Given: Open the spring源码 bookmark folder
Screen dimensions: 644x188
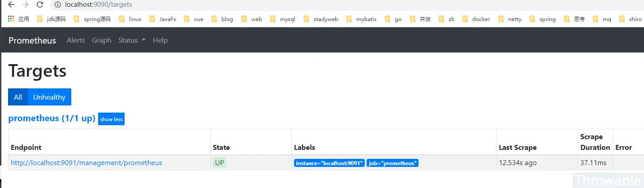Looking at the screenshot, I should click(91, 19).
